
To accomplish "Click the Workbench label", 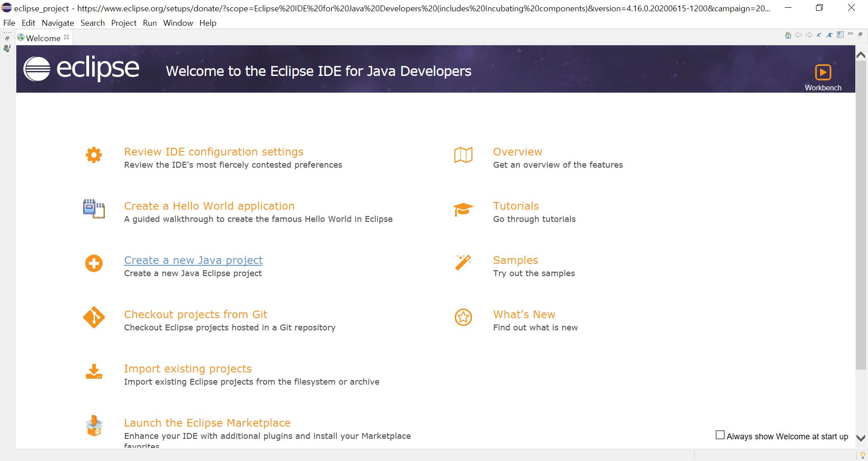I will [x=823, y=88].
